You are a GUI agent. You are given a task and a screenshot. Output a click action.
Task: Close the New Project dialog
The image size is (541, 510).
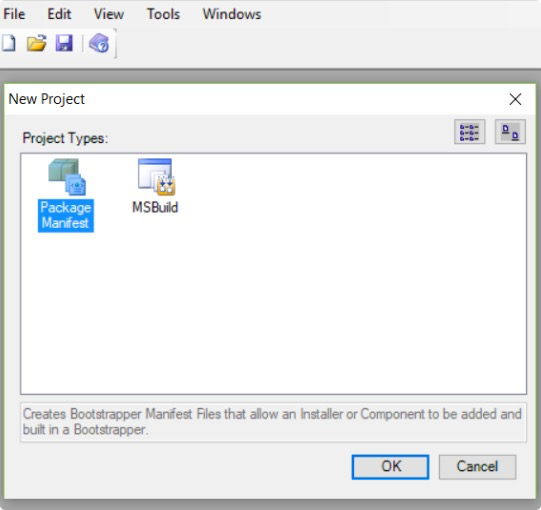[x=515, y=99]
